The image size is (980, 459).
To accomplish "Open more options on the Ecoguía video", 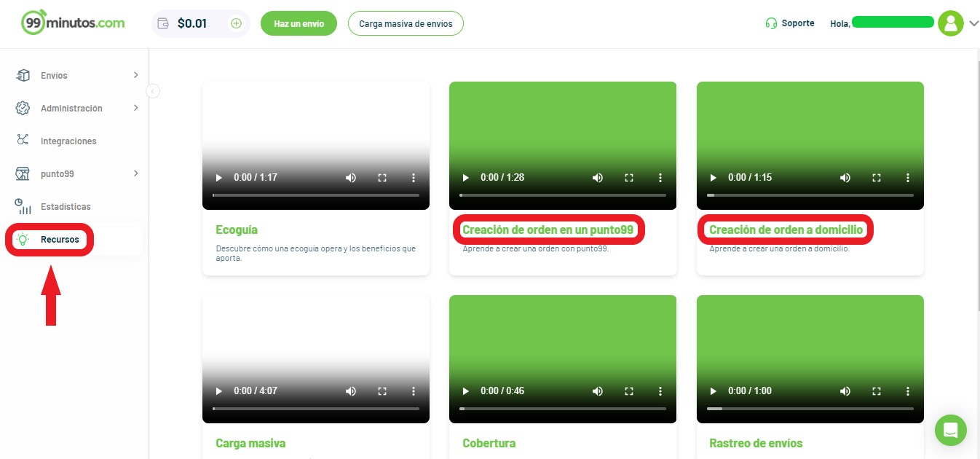I will (x=414, y=177).
